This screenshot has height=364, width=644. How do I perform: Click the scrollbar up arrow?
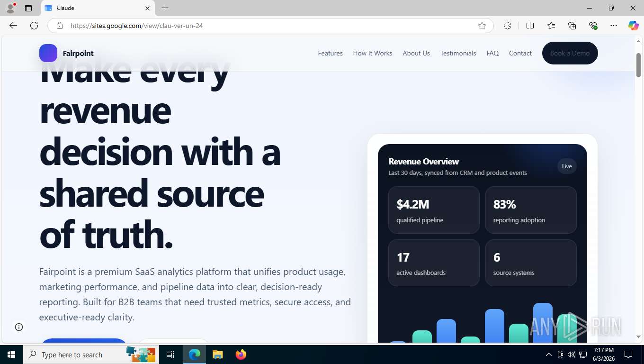[638, 42]
